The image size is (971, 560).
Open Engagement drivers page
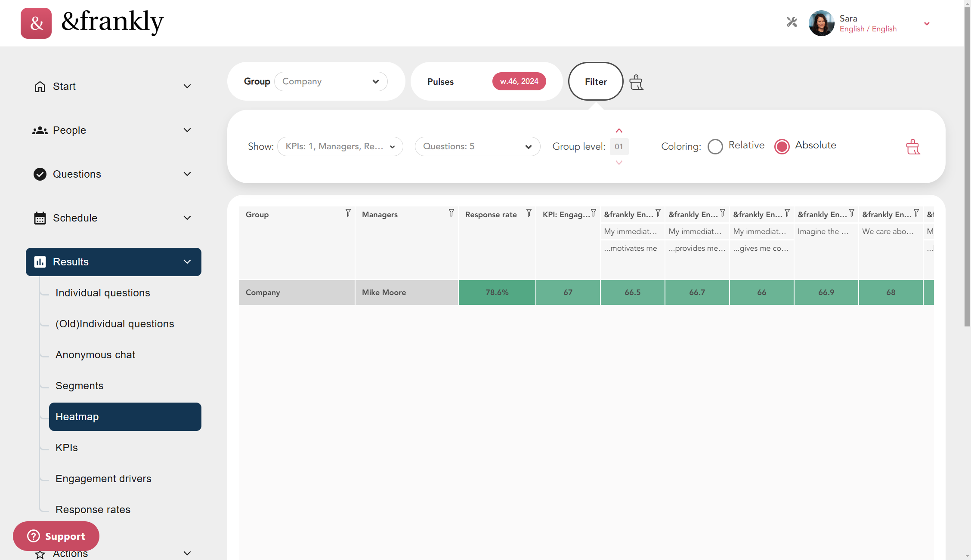click(104, 479)
